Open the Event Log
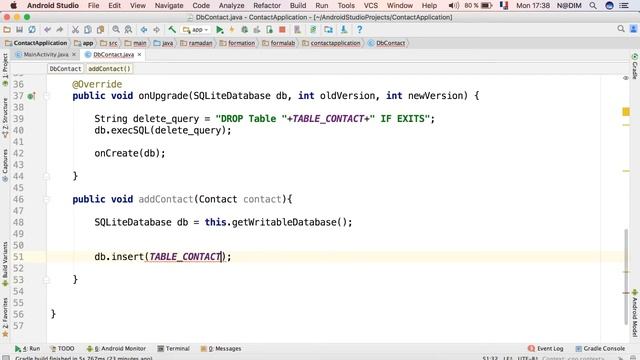Screen dimensions: 640x360 [x=545, y=349]
